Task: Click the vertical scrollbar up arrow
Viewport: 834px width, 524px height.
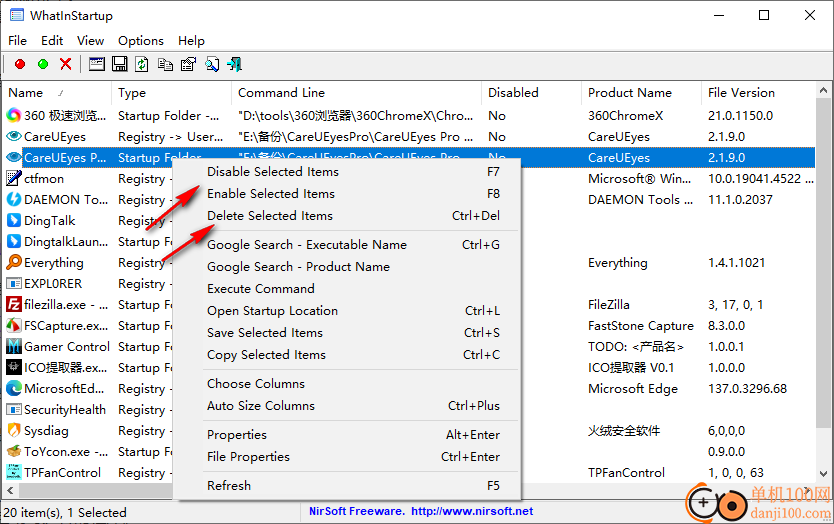Action: click(x=823, y=90)
